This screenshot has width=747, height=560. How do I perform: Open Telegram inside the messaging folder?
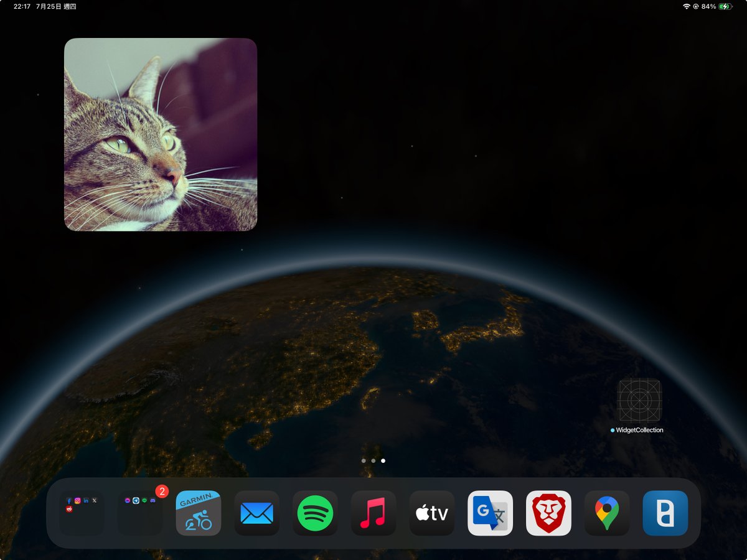coord(135,500)
